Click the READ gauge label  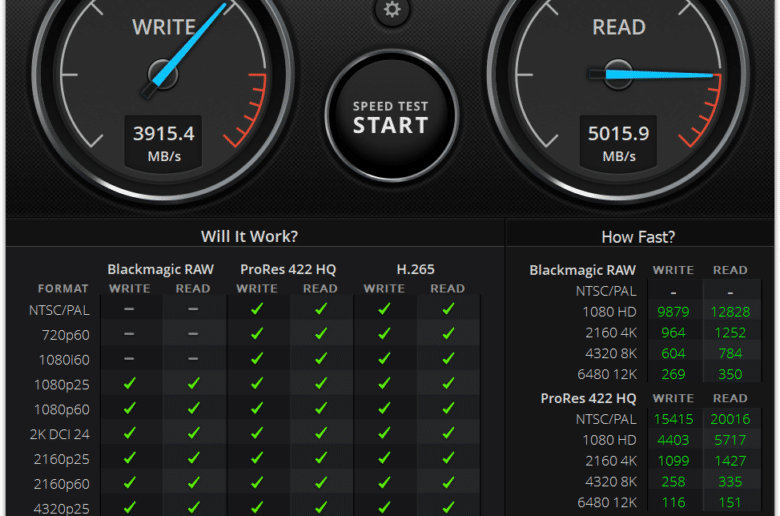coord(619,27)
